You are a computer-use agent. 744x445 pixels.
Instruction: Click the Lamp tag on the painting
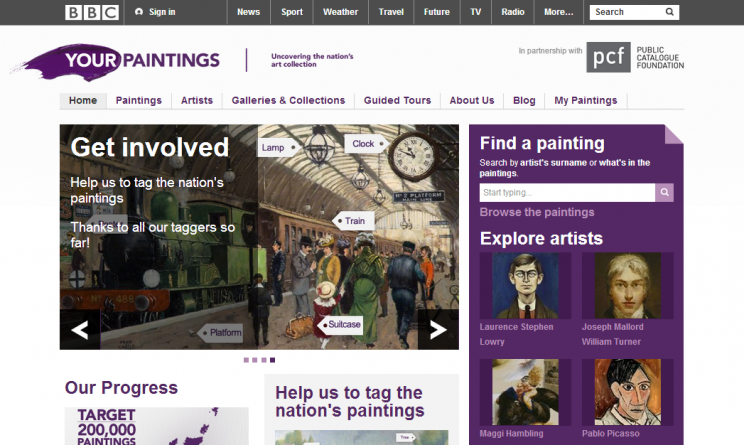278,148
